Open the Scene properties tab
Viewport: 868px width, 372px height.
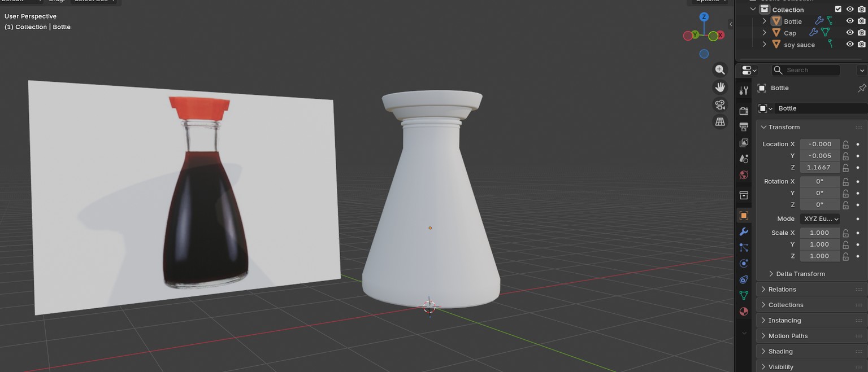pyautogui.click(x=744, y=159)
